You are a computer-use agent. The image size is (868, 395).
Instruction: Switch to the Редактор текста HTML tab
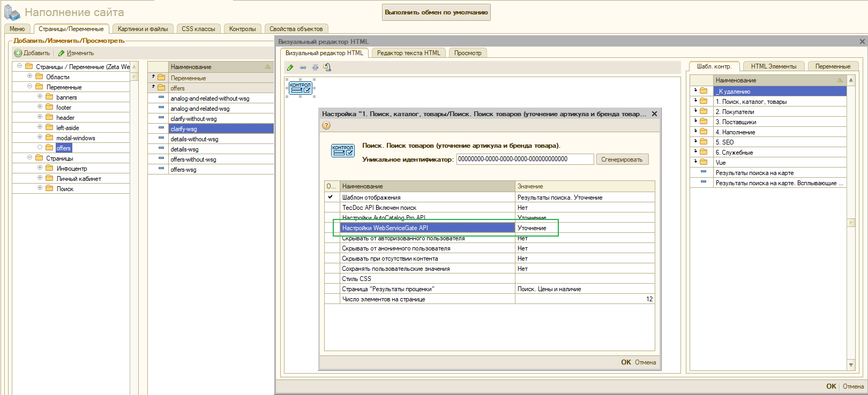pos(408,53)
